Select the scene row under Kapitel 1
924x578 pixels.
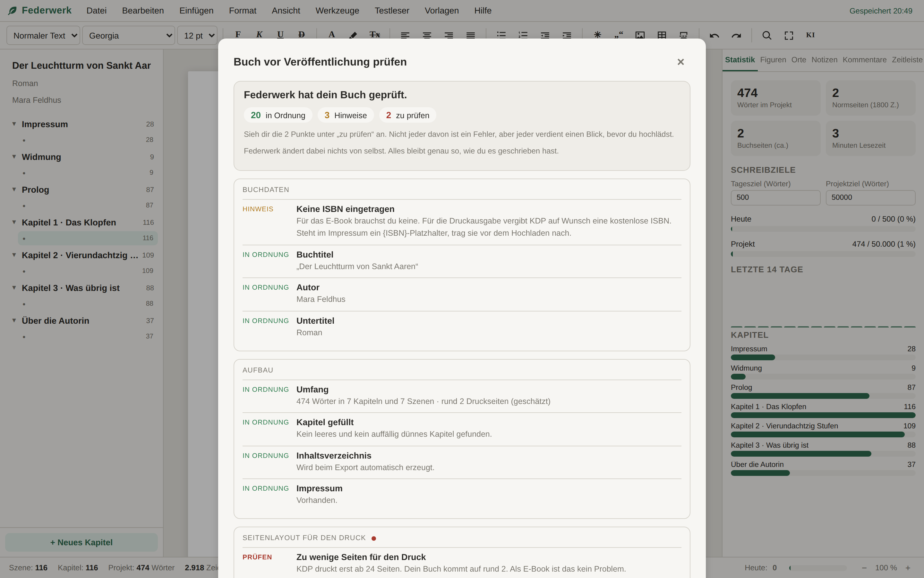88,238
